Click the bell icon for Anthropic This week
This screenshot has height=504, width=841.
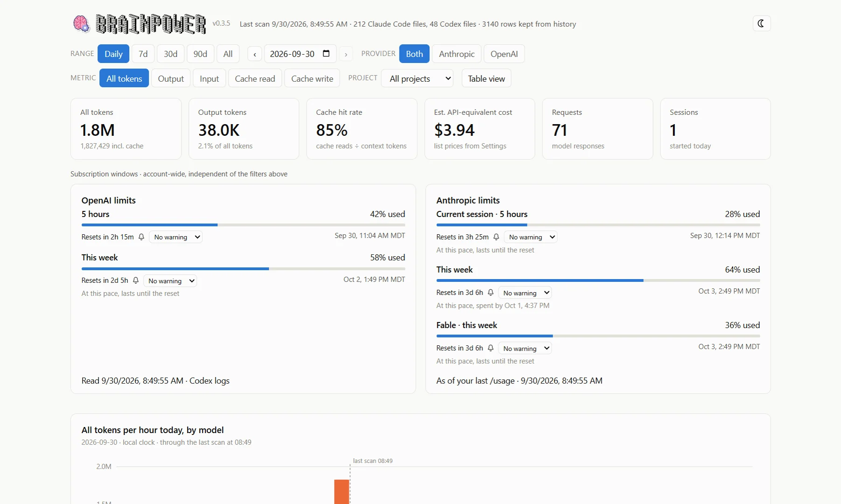pyautogui.click(x=491, y=293)
